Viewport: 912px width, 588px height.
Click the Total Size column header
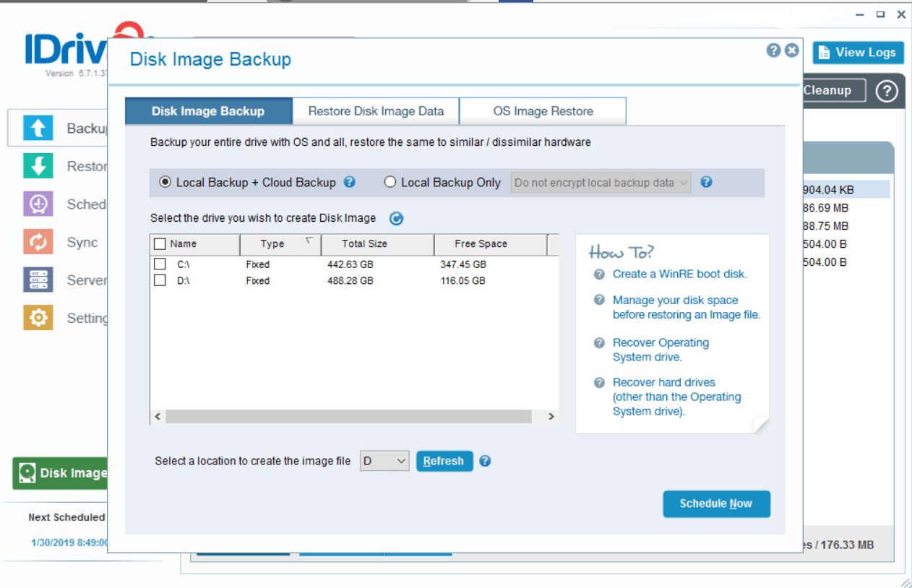(377, 244)
